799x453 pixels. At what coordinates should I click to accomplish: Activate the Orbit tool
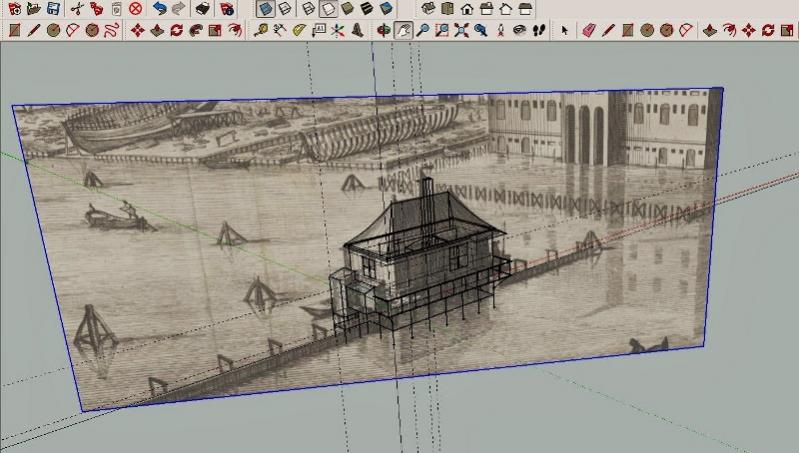pos(383,30)
